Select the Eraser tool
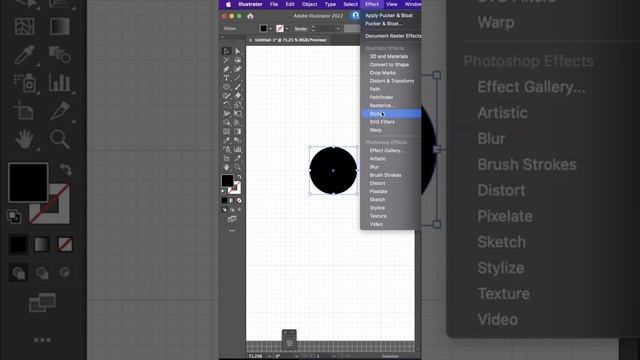The height and width of the screenshot is (360, 640). [x=238, y=96]
